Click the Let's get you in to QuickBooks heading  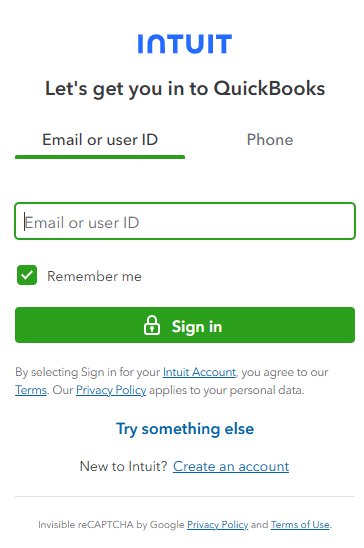coord(185,89)
